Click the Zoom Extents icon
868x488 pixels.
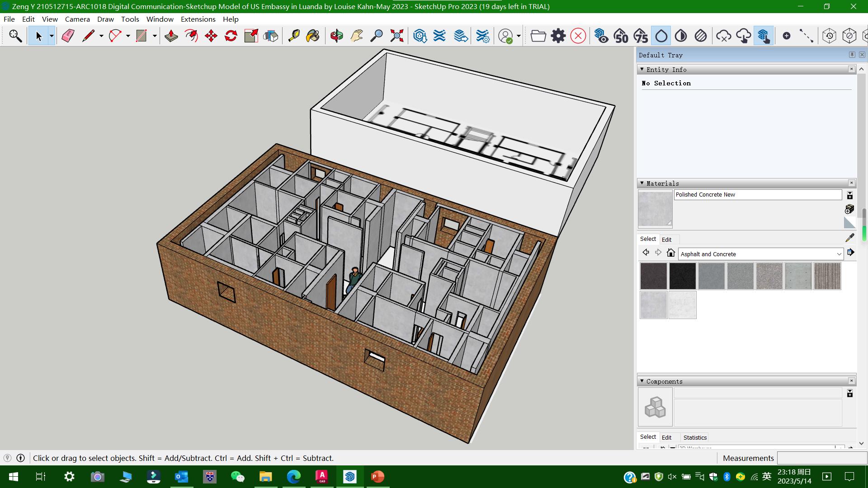coord(396,36)
